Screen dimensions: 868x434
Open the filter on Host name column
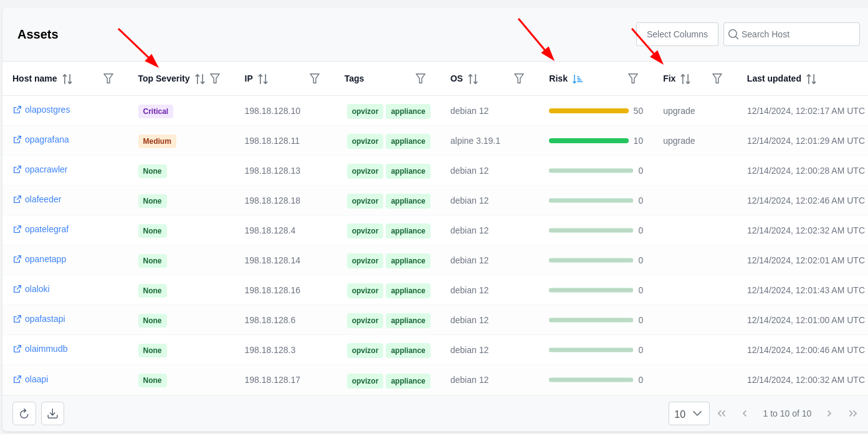pyautogui.click(x=108, y=78)
